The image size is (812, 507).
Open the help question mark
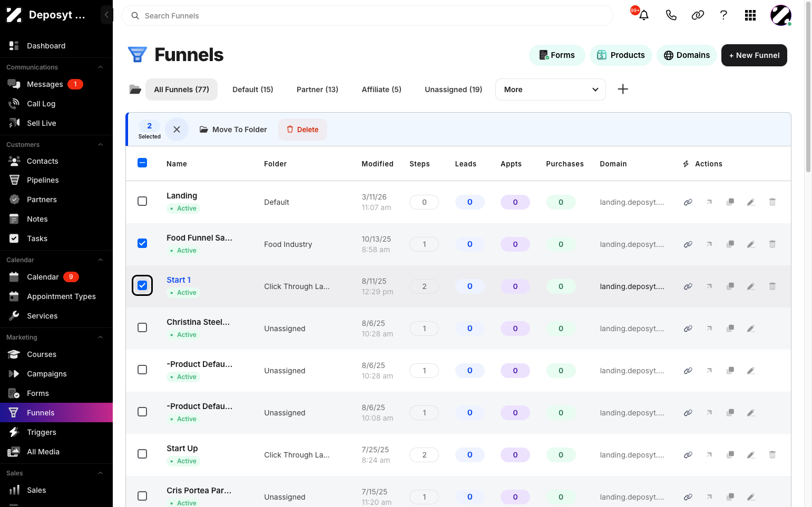723,15
